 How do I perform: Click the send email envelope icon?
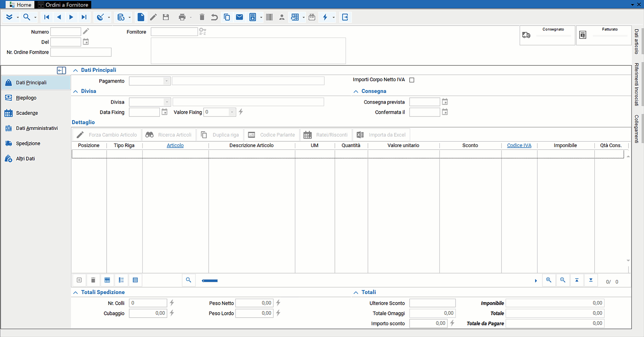(239, 17)
